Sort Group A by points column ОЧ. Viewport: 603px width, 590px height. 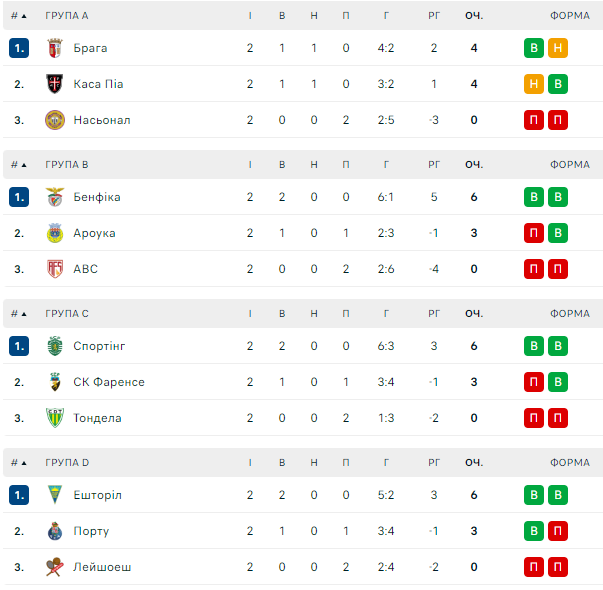(x=474, y=16)
